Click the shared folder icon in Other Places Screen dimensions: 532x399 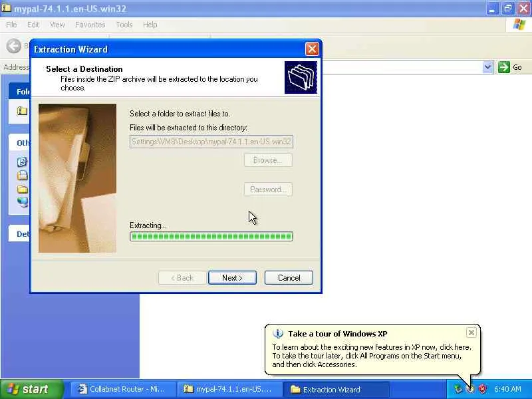[22, 189]
